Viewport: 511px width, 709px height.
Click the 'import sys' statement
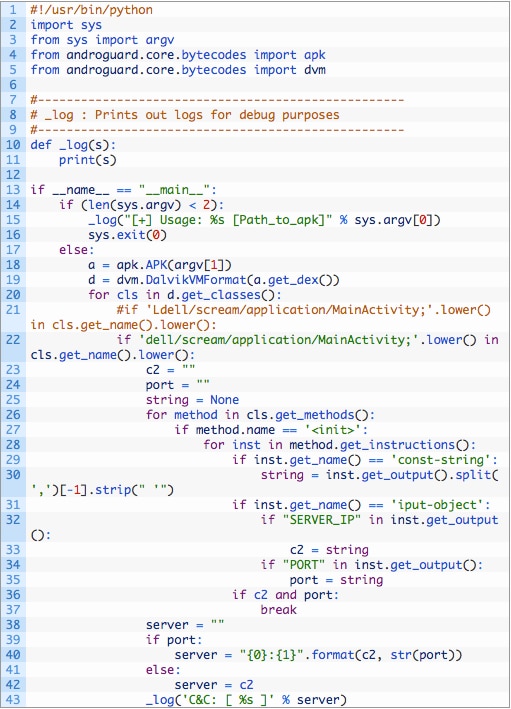coord(66,25)
